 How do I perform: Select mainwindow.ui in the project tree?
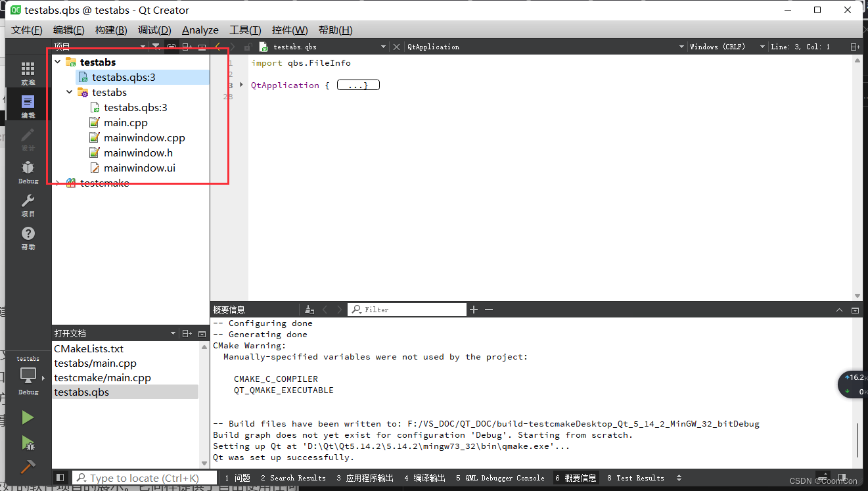coord(139,168)
